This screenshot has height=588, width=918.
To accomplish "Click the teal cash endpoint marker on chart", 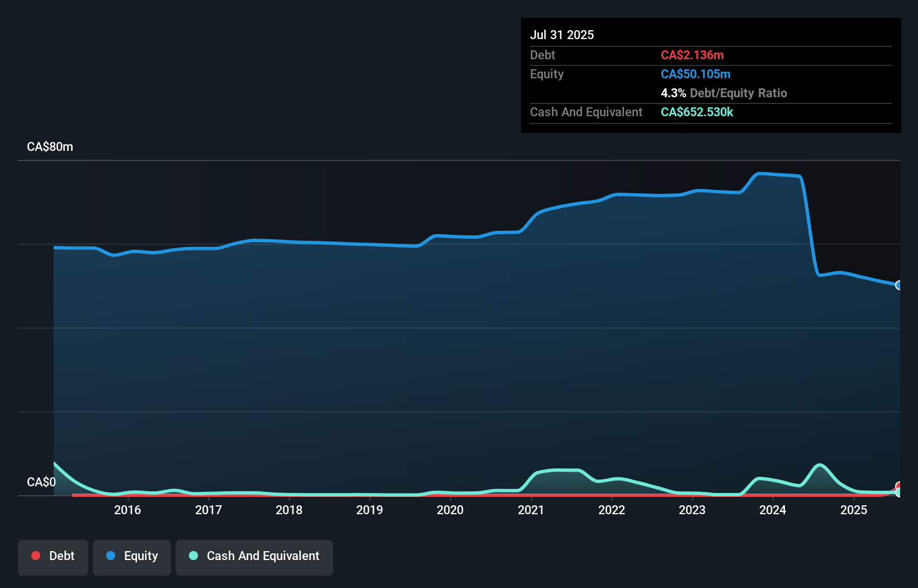I will pos(899,494).
